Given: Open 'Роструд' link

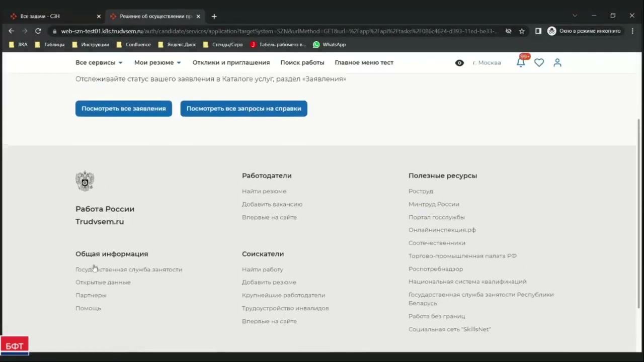Looking at the screenshot, I should pos(421,191).
